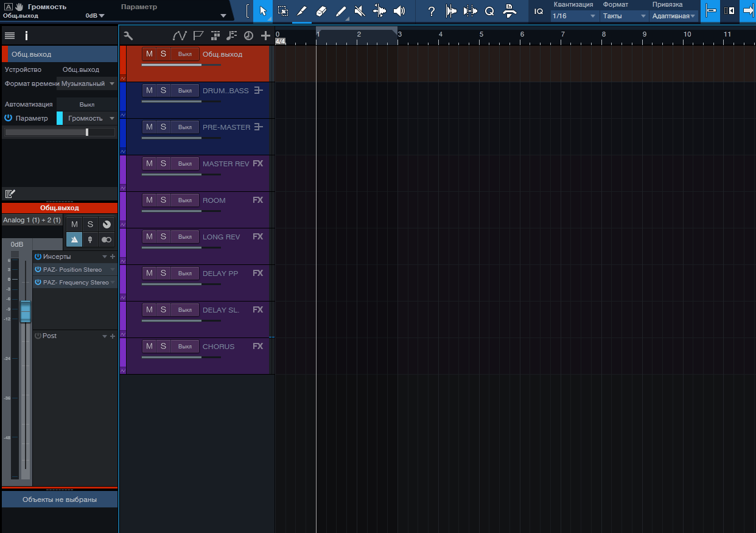Toggle autoscroll arrow icon at toolbar end

[x=748, y=11]
